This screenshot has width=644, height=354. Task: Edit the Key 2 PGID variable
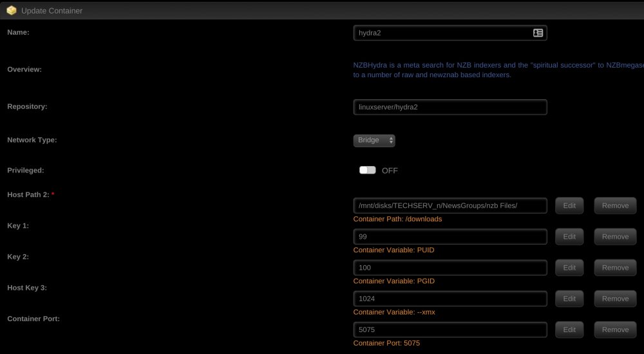pyautogui.click(x=569, y=268)
